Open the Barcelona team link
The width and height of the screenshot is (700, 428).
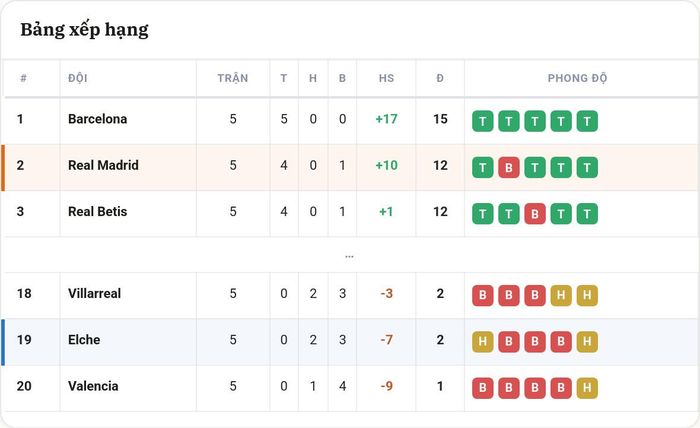[97, 119]
